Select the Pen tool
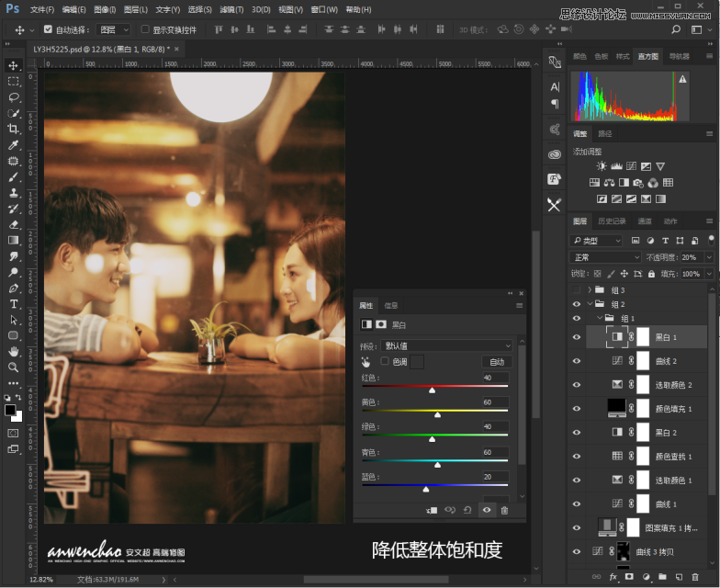Screen dimensions: 720x588 pos(13,288)
